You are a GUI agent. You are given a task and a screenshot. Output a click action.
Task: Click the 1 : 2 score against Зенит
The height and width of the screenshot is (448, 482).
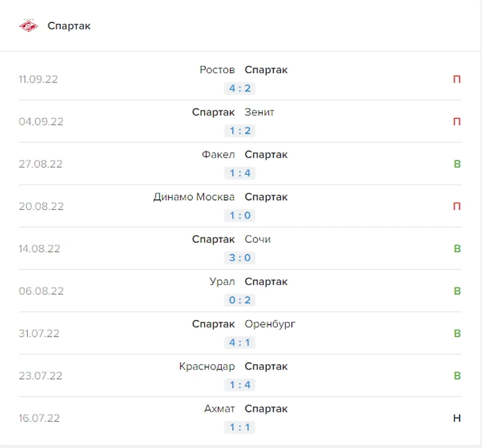[x=240, y=131]
